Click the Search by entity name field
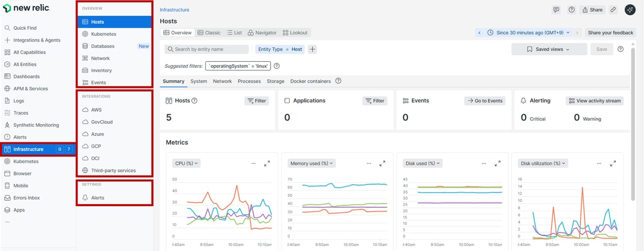This screenshot has width=644, height=251. (207, 49)
